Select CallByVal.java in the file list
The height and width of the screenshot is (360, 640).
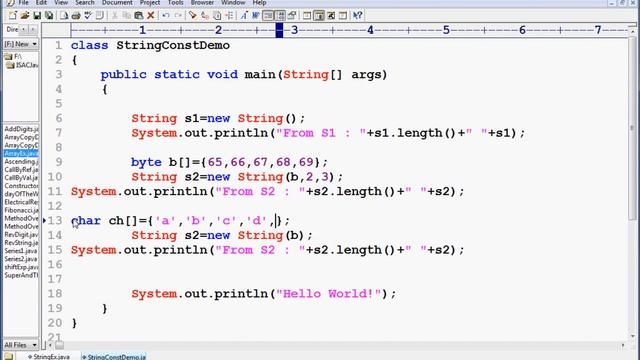tap(21, 178)
